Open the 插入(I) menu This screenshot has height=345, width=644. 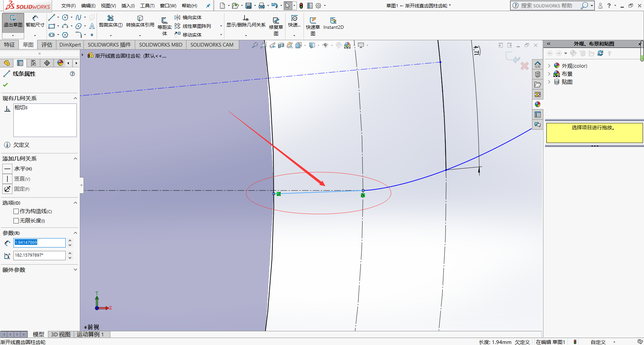click(128, 6)
